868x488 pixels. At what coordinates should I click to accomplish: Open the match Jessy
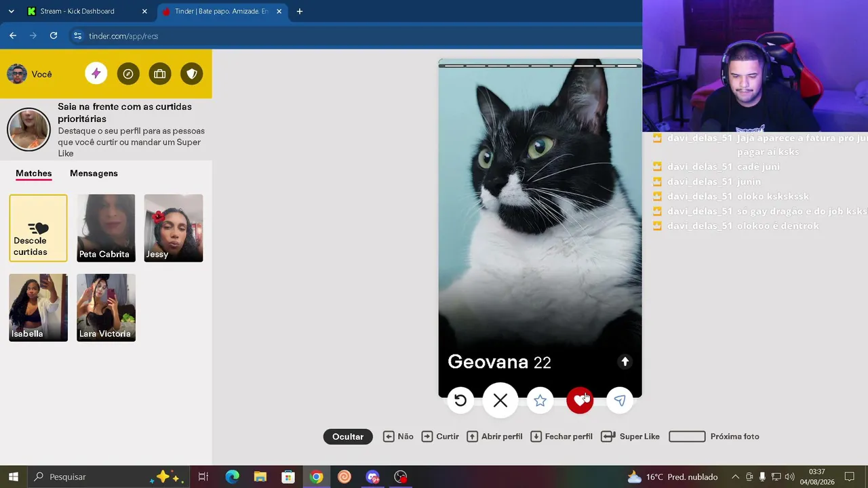click(x=174, y=228)
